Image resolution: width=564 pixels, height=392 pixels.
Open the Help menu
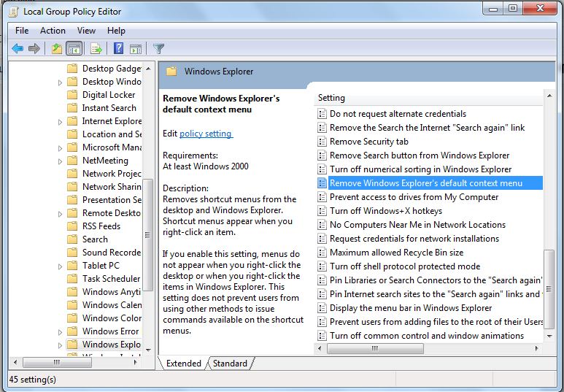(116, 31)
